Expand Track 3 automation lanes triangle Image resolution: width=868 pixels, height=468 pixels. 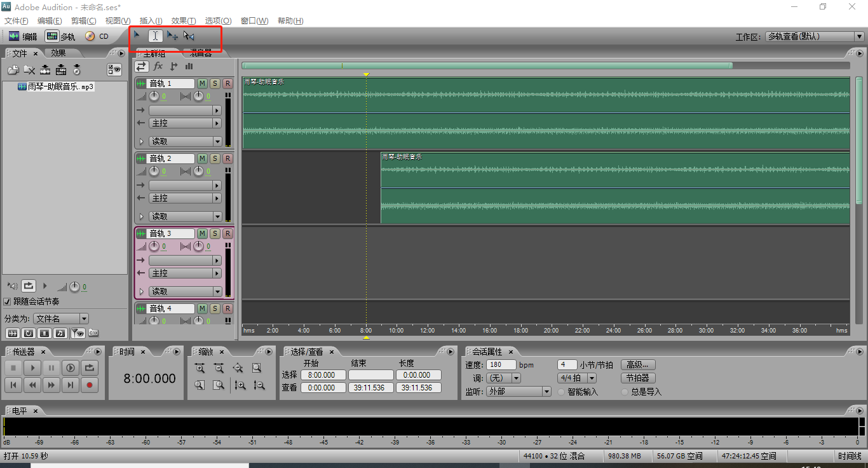click(x=141, y=291)
